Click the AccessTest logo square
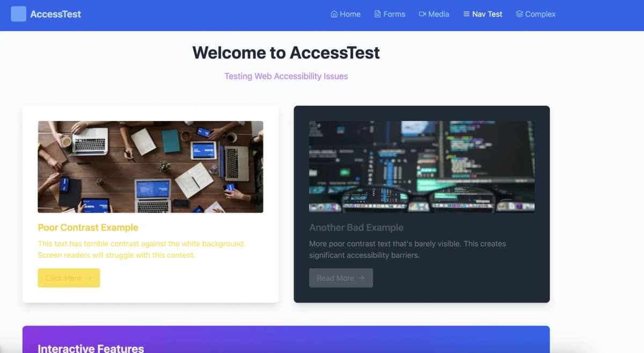 [x=18, y=13]
